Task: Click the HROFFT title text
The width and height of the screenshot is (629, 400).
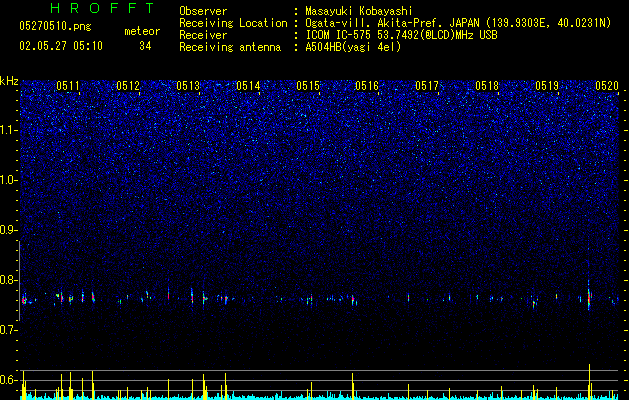Action: (103, 8)
